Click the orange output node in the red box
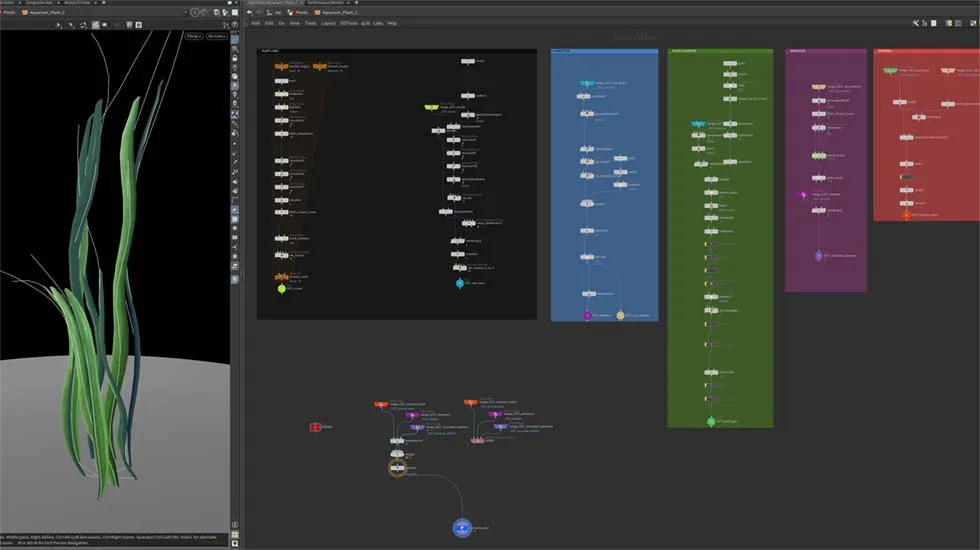The image size is (980, 550). 906,215
